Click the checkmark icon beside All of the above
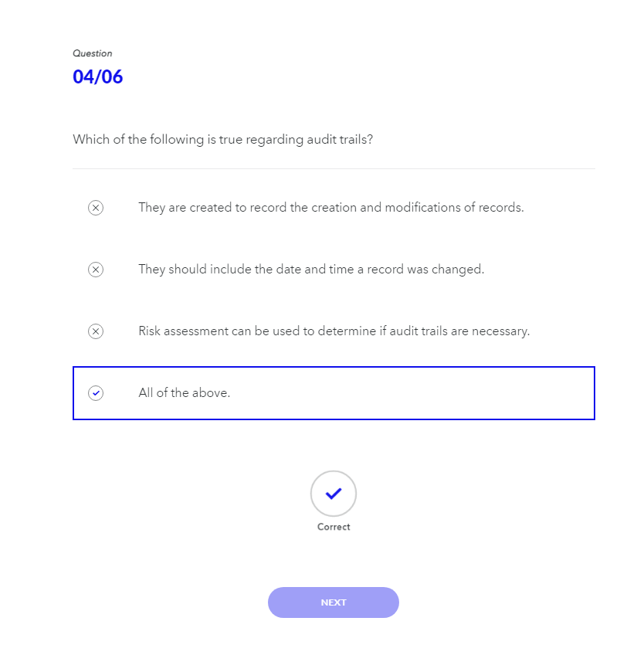The image size is (637, 672). tap(96, 393)
